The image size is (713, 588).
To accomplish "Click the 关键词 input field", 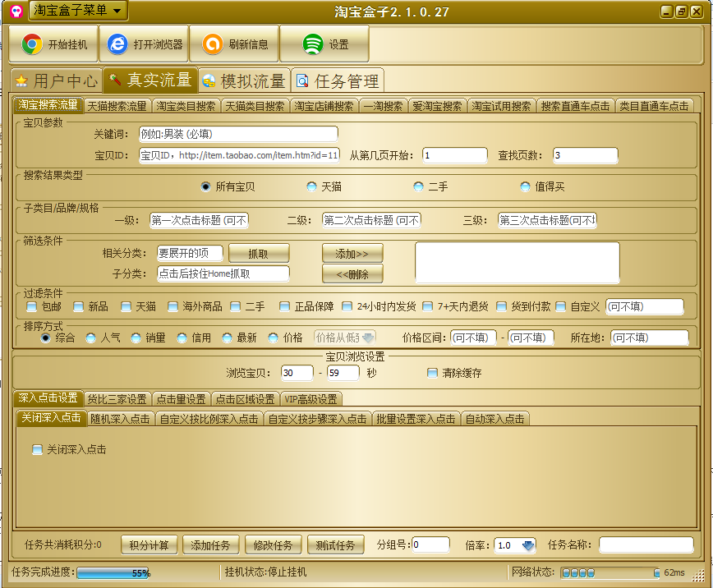I will [238, 134].
